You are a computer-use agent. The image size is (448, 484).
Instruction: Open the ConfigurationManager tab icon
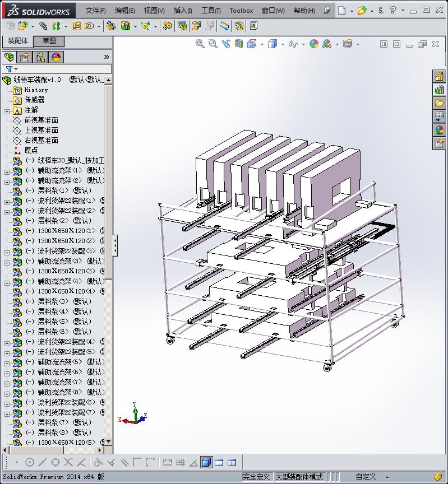coord(40,57)
